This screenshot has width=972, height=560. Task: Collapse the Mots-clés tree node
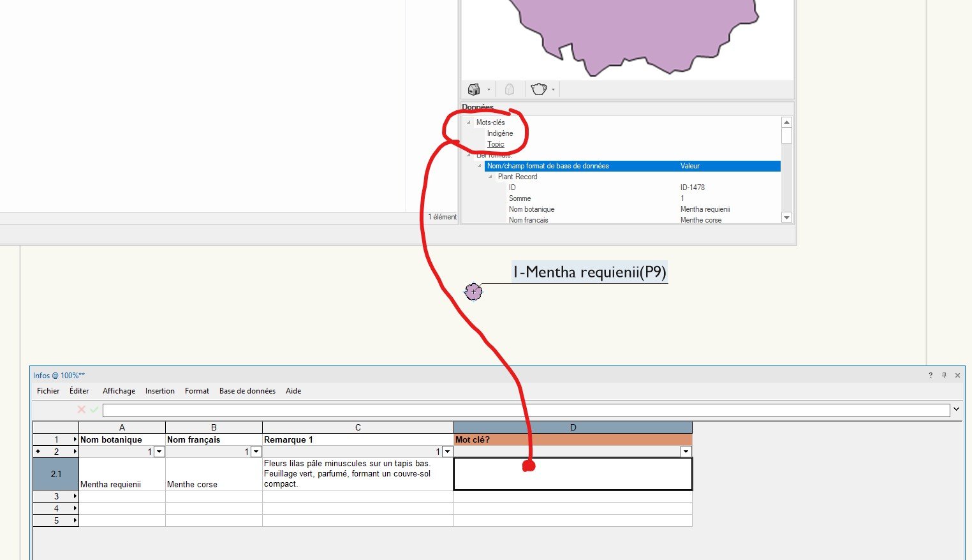tap(469, 122)
